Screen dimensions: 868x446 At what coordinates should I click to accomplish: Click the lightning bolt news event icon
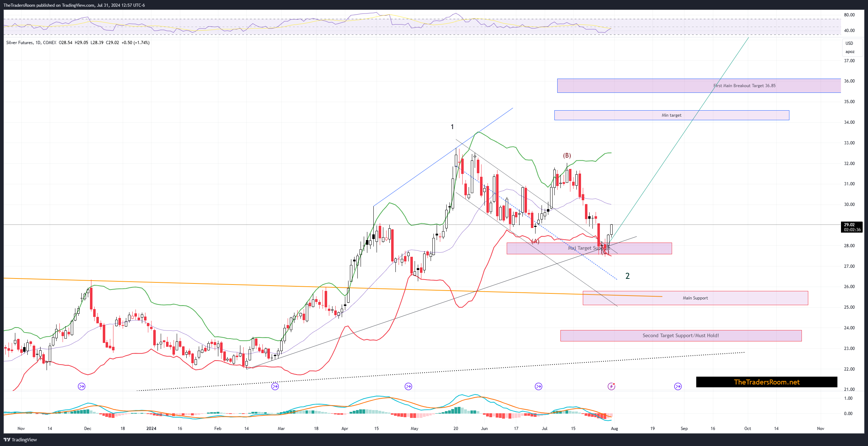coord(611,386)
